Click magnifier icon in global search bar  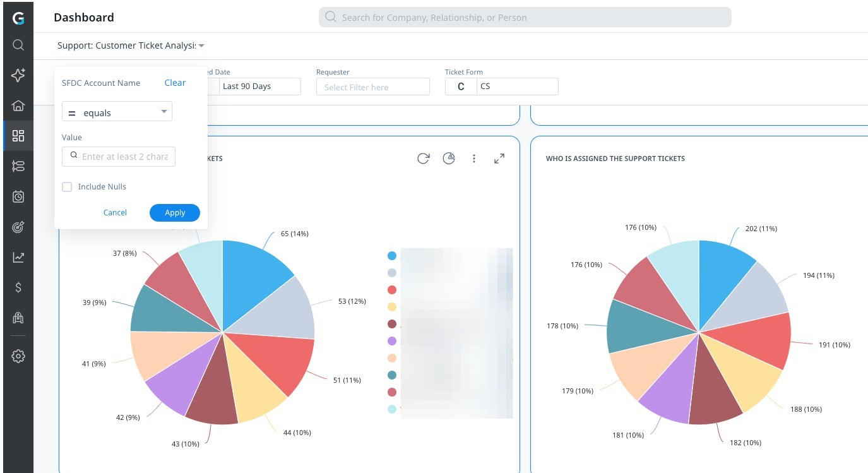(331, 17)
